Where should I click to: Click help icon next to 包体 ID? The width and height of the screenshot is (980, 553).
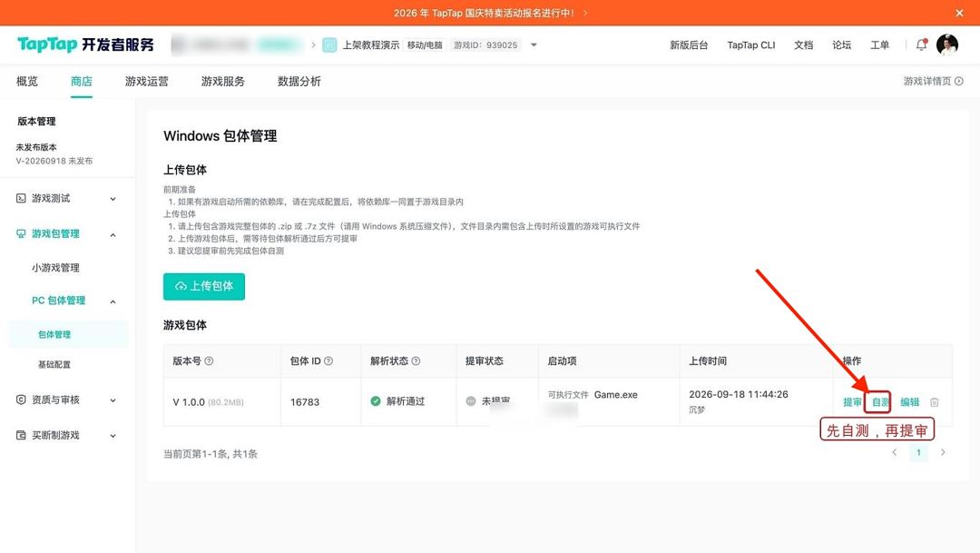[328, 361]
